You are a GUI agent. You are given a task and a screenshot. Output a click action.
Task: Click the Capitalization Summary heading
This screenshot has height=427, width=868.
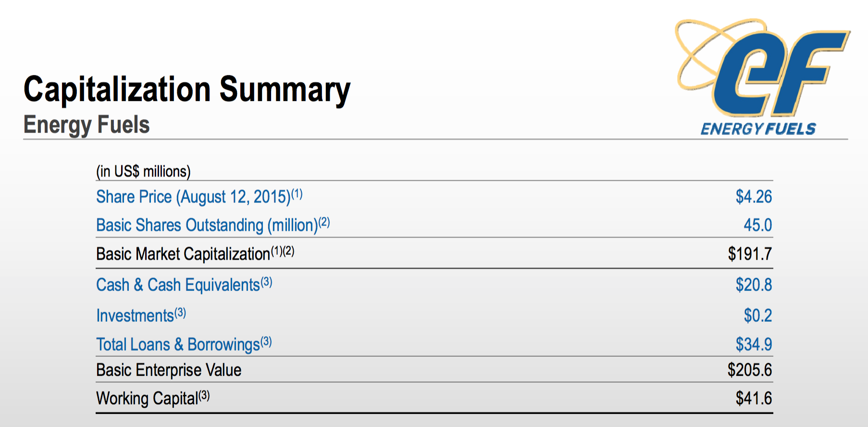coord(187,90)
